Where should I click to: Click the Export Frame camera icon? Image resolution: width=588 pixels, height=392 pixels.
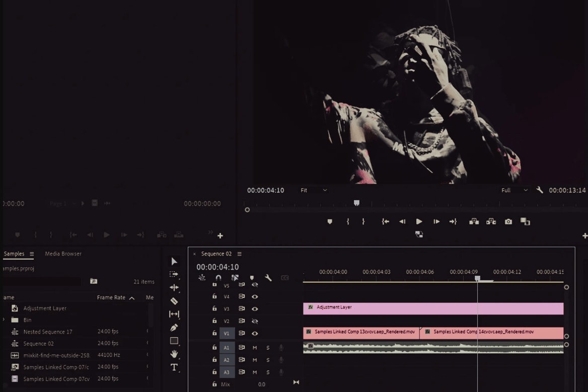[x=508, y=221]
